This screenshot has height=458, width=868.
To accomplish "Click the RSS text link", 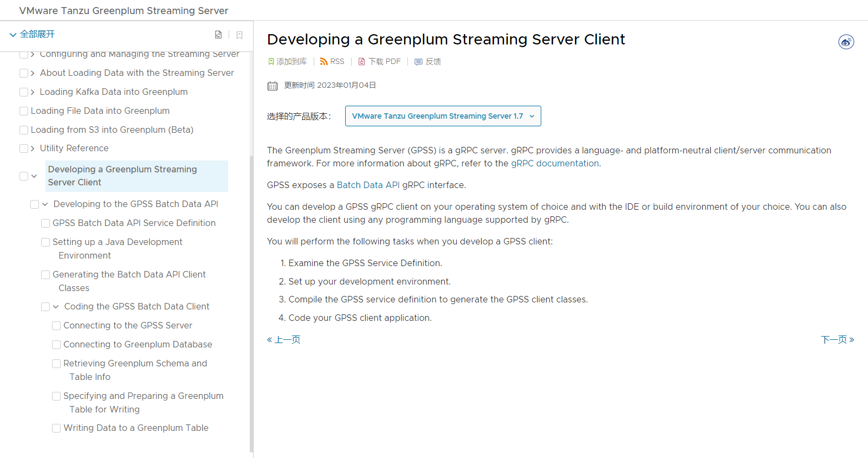I will pyautogui.click(x=337, y=62).
